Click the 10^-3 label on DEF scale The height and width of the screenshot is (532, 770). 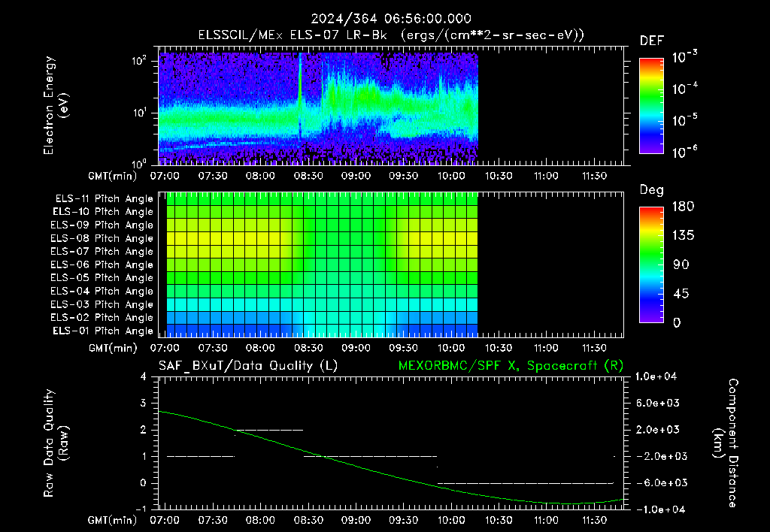pos(684,57)
